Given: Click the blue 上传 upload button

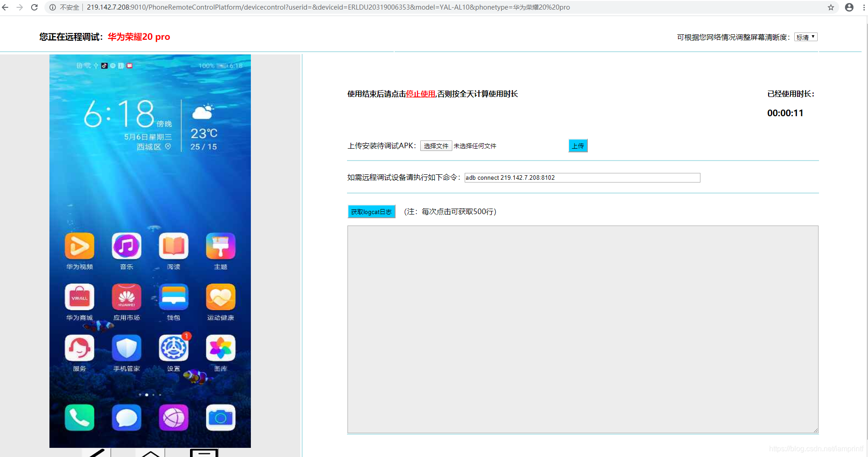Looking at the screenshot, I should (578, 145).
